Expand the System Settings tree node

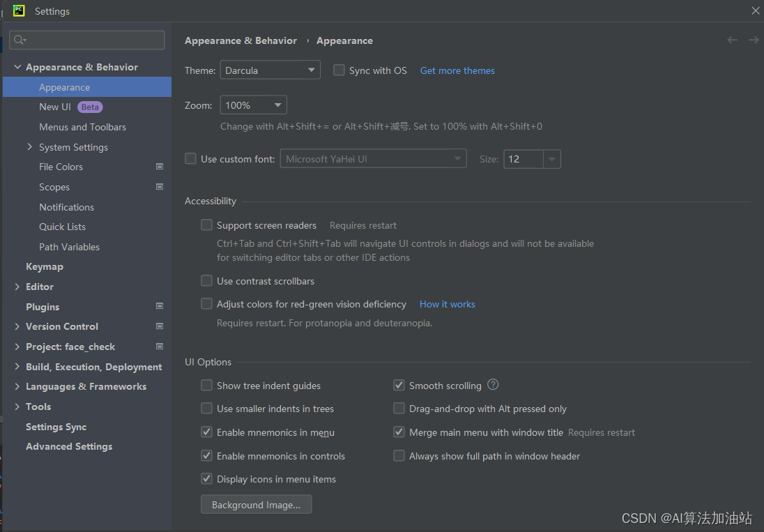click(x=30, y=146)
